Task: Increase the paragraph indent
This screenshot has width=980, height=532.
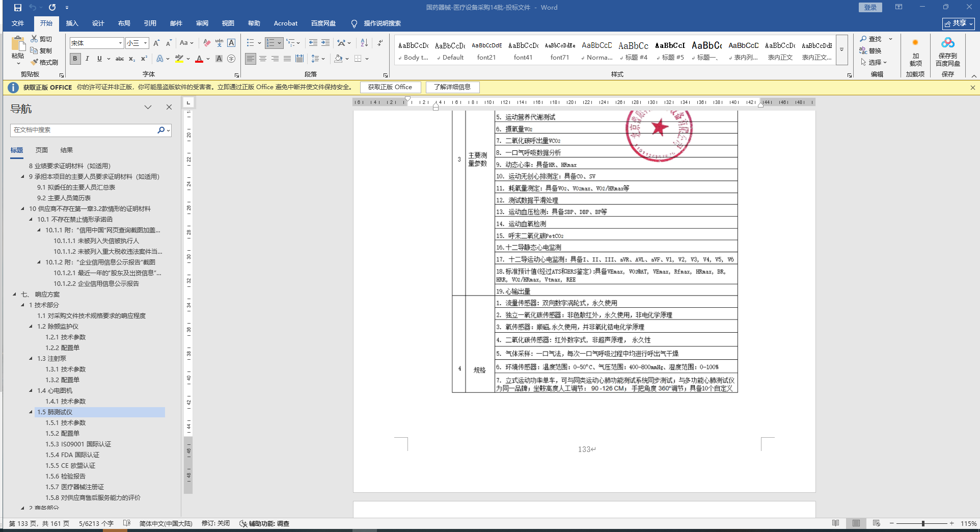Action: [325, 43]
